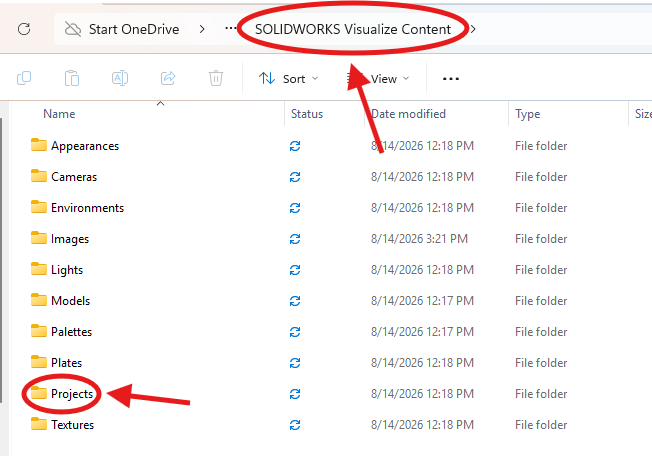The width and height of the screenshot is (652, 456).
Task: Click the Environments folder name
Action: 87,208
